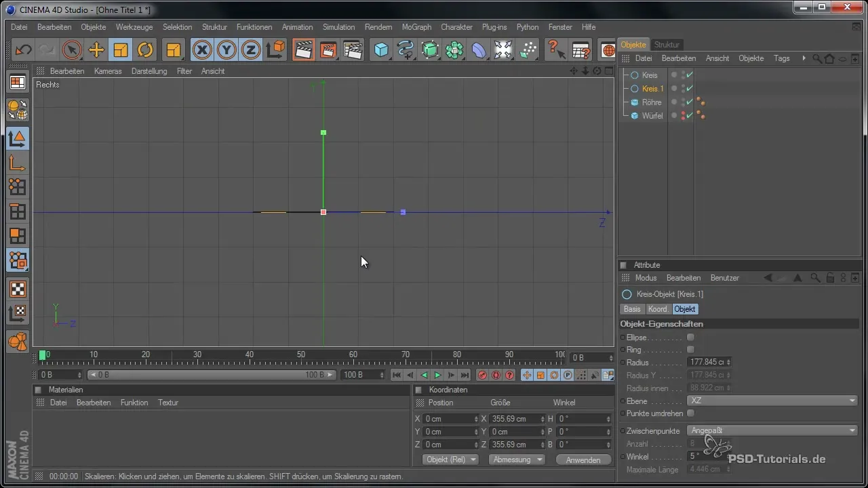Toggle Kreis.1 enabled checkmark
The height and width of the screenshot is (488, 868).
[690, 89]
